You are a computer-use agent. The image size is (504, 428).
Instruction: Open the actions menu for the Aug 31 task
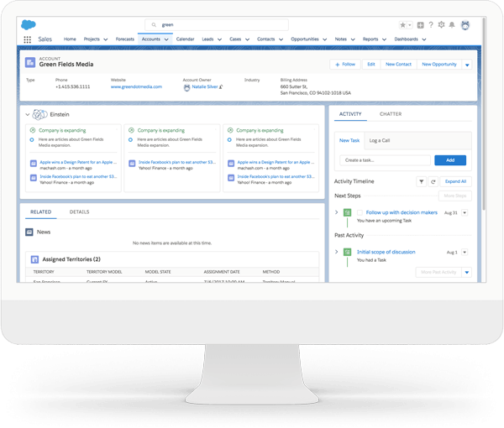tap(465, 212)
